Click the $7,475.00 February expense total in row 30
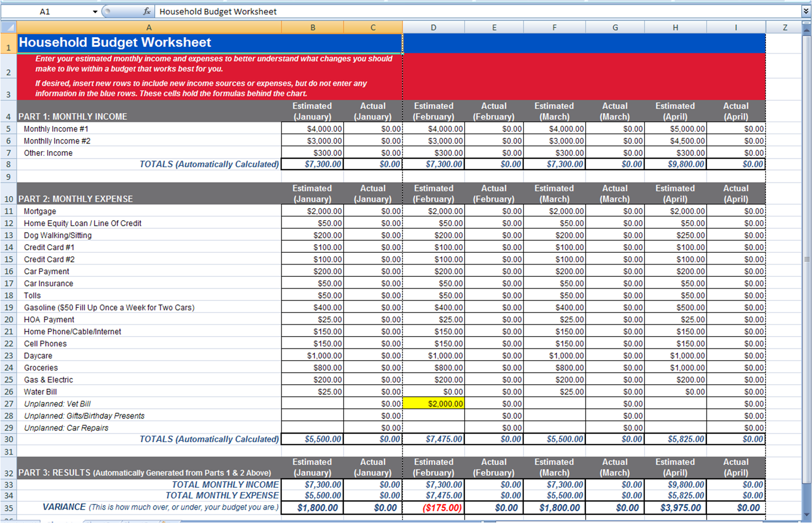 (434, 439)
